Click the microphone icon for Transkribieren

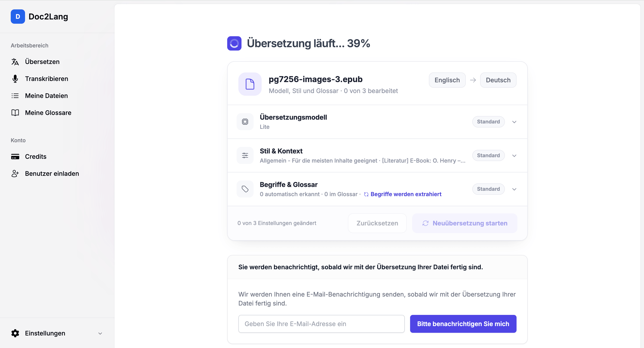(15, 79)
